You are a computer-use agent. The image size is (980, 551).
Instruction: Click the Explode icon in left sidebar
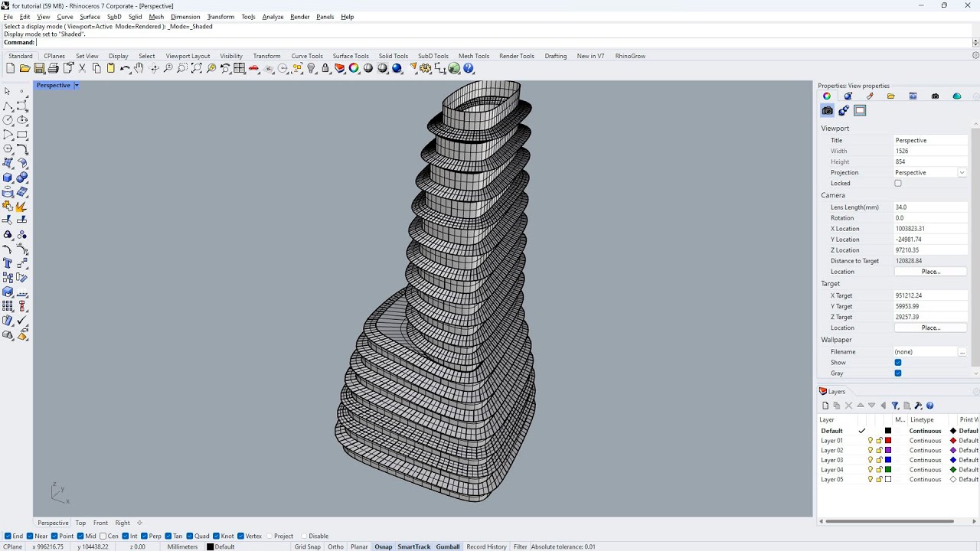[22, 206]
